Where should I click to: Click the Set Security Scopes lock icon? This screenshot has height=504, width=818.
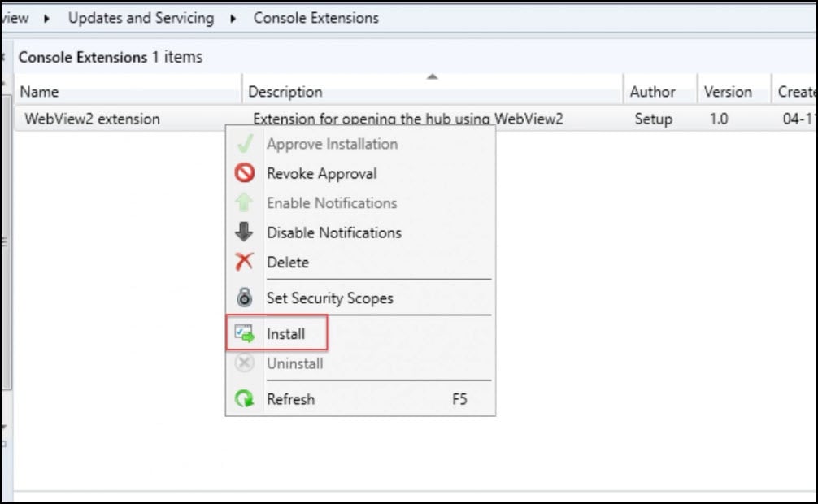pos(244,298)
